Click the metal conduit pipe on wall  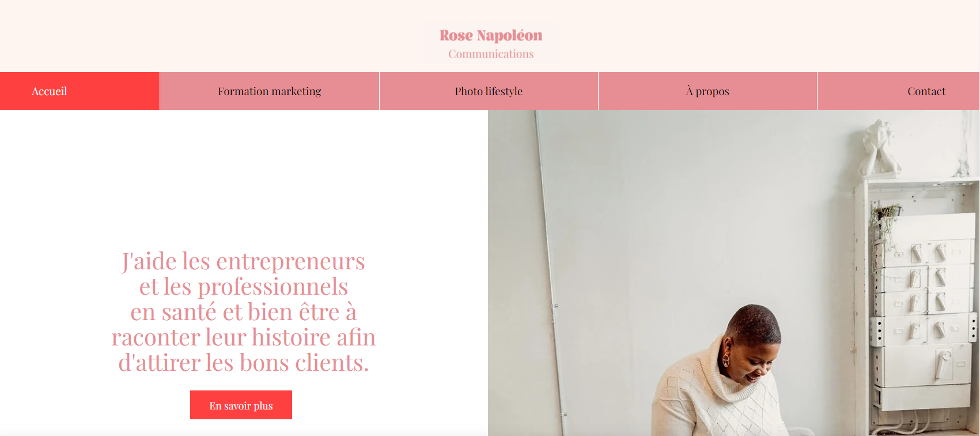click(x=547, y=260)
